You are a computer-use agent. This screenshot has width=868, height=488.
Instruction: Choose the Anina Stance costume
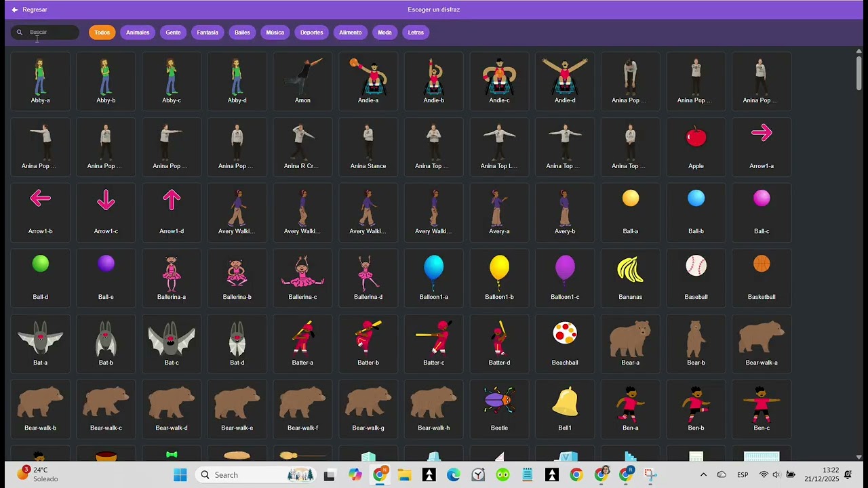(368, 147)
